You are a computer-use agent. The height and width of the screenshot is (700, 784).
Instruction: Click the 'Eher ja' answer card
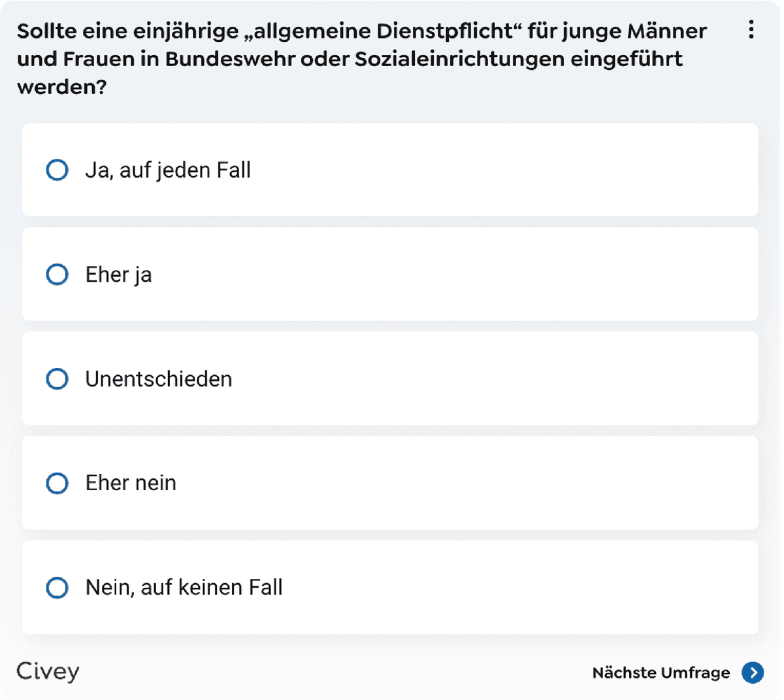pyautogui.click(x=392, y=275)
